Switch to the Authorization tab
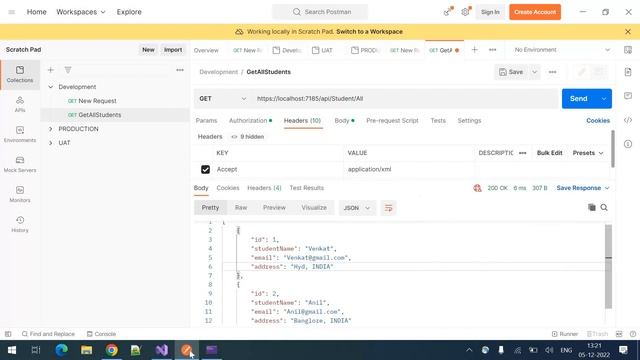This screenshot has width=640, height=360. 250,120
